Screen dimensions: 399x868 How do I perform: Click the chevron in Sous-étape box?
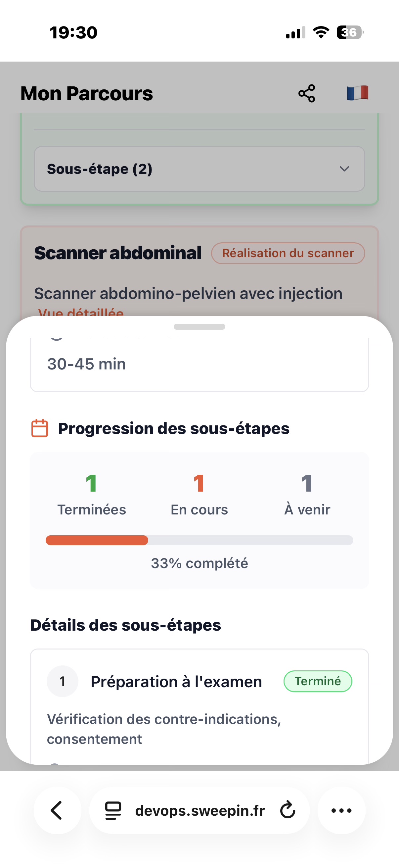coord(344,169)
